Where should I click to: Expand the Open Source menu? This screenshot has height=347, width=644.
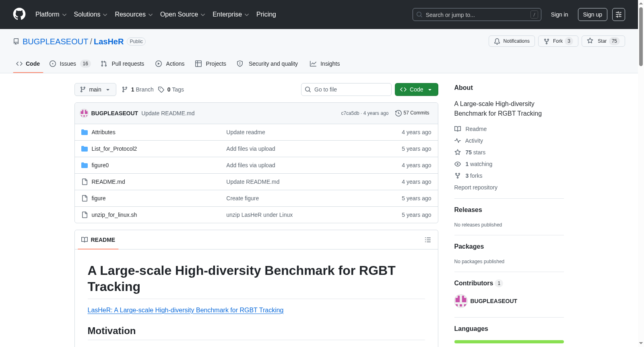click(183, 15)
